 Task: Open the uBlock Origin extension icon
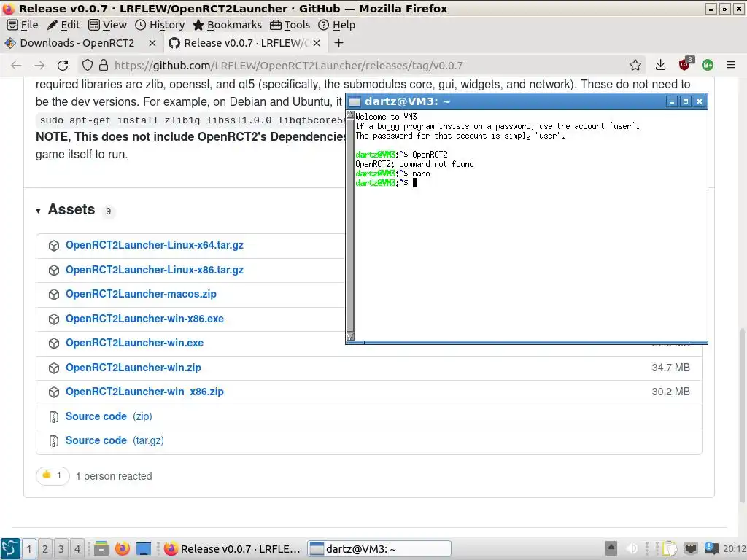685,64
